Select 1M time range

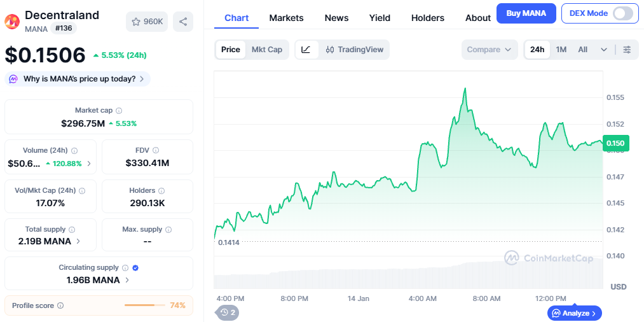tap(561, 50)
